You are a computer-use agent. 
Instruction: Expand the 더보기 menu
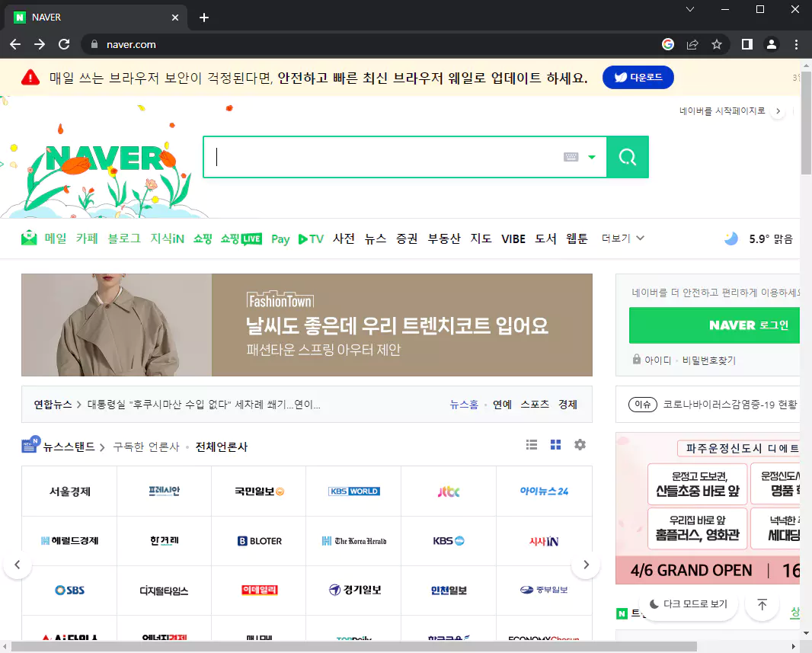point(622,238)
